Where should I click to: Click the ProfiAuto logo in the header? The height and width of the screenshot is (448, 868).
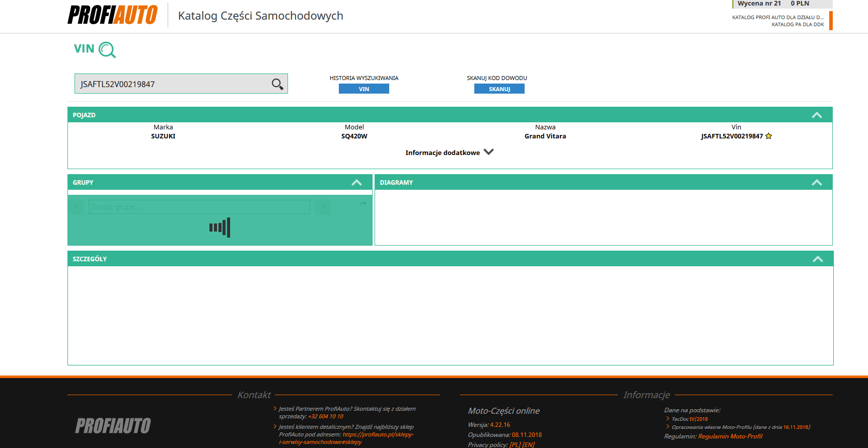pos(113,15)
